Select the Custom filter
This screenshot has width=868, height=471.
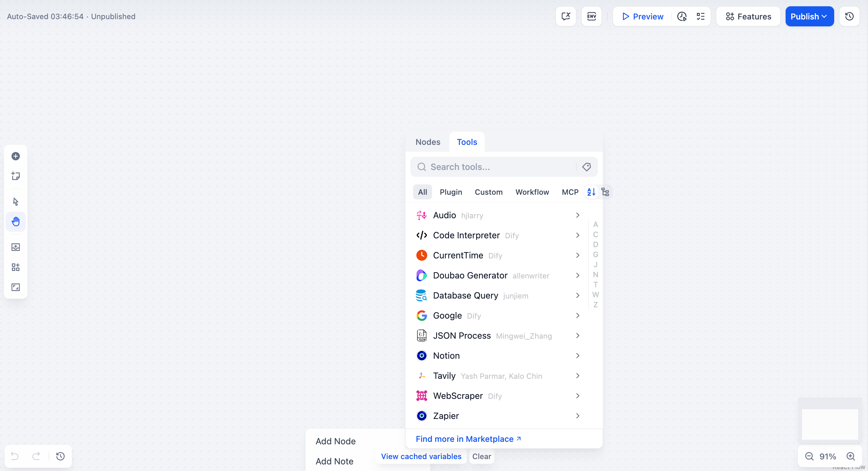(489, 192)
